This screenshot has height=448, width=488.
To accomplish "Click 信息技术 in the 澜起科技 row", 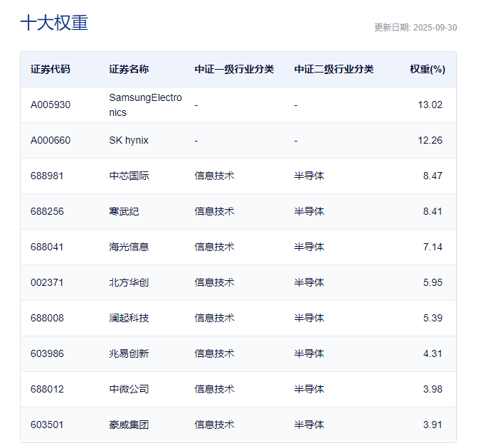I will point(214,318).
